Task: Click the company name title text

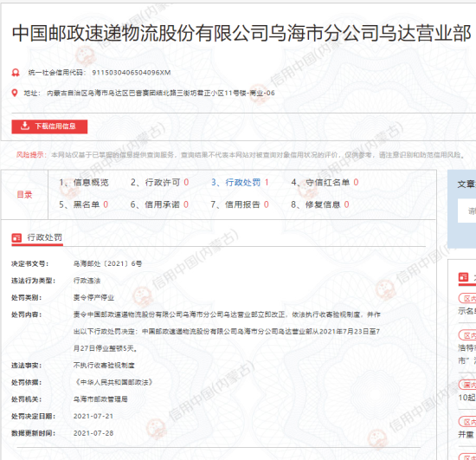Action: tap(241, 33)
